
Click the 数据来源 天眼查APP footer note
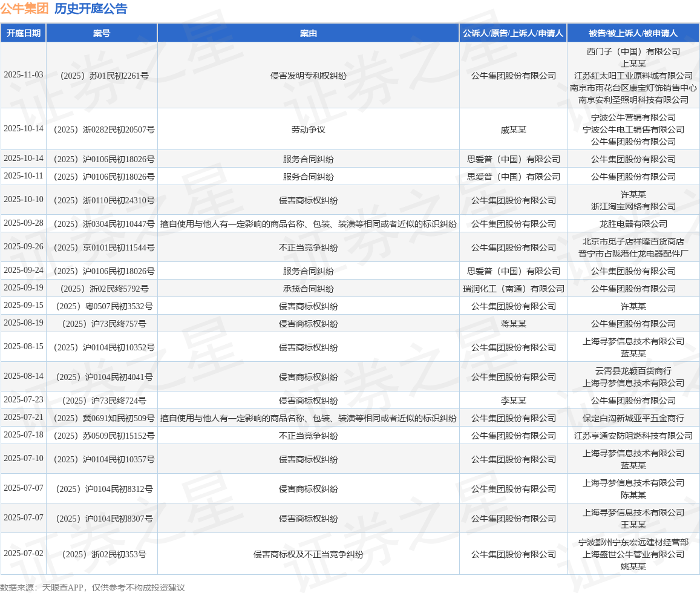pyautogui.click(x=93, y=588)
